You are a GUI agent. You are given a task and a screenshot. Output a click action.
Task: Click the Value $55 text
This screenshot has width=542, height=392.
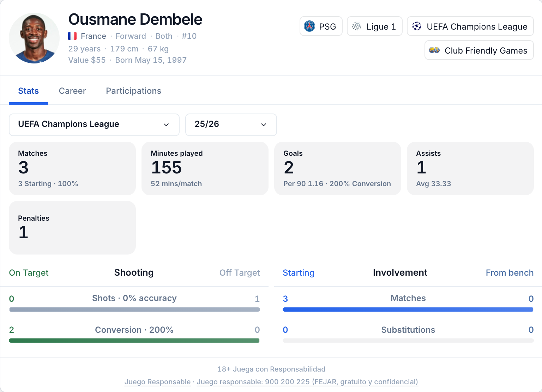(x=87, y=60)
